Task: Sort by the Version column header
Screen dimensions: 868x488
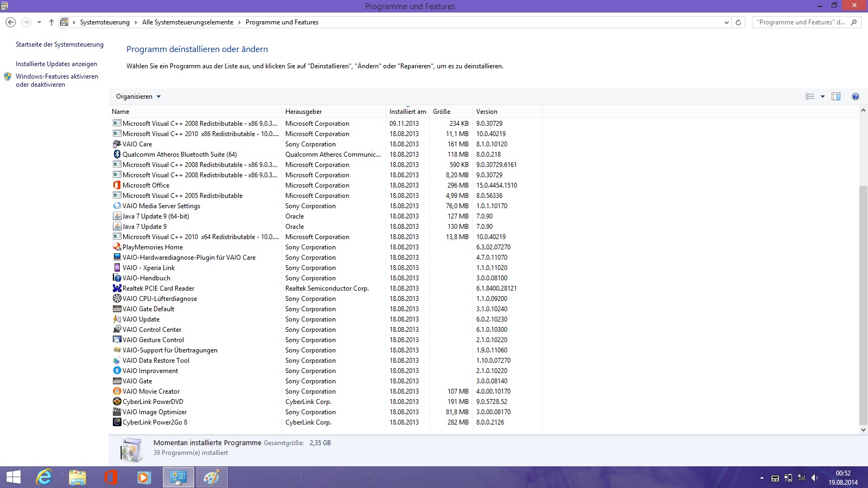Action: click(507, 112)
